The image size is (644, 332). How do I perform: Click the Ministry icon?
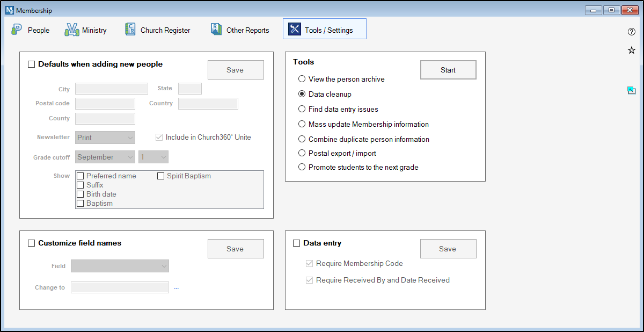[72, 30]
